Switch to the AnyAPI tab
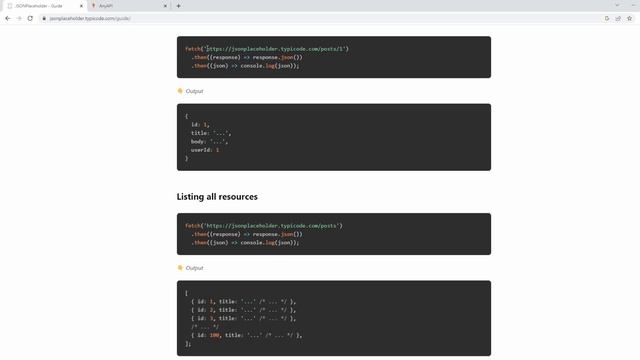The image size is (640, 360). [x=128, y=6]
